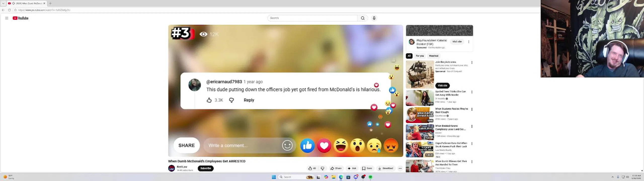Open options menu for Foundation Galactic Frontier ad
The image size is (644, 181).
[469, 42]
